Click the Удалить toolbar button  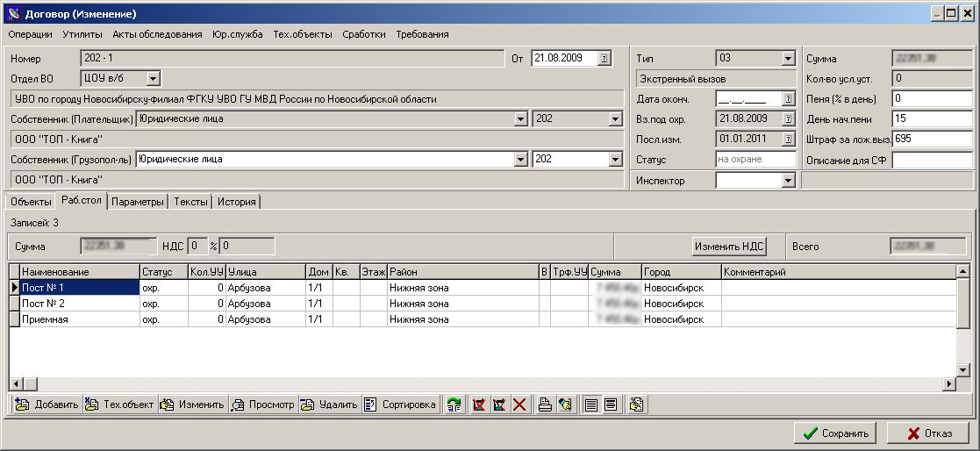tap(329, 404)
